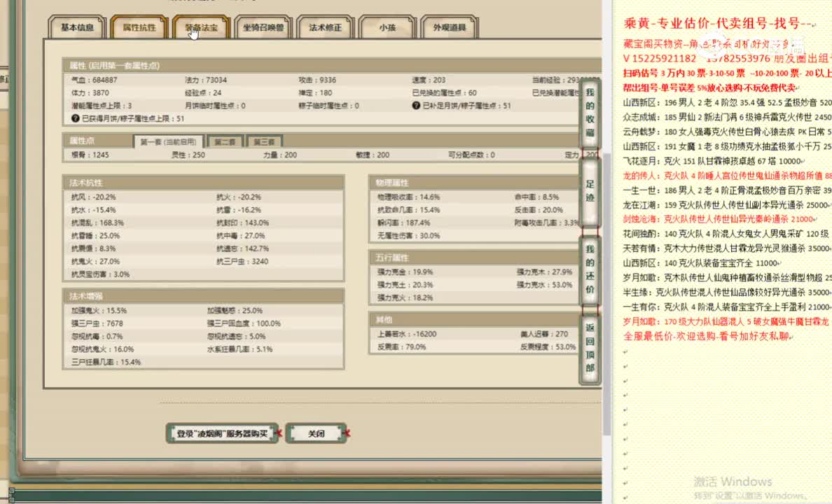Switch to 第三套 attribute set
The height and width of the screenshot is (504, 832).
click(x=264, y=141)
